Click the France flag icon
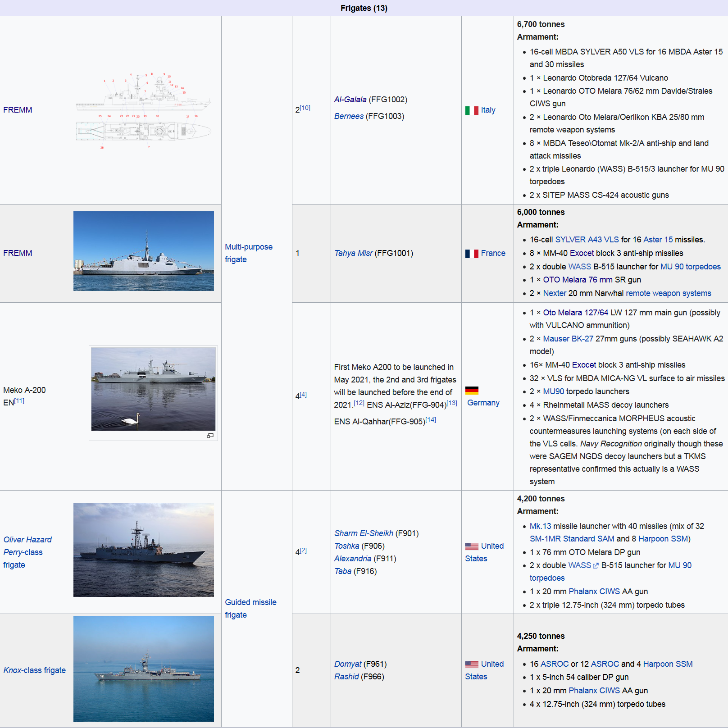 pos(472,254)
